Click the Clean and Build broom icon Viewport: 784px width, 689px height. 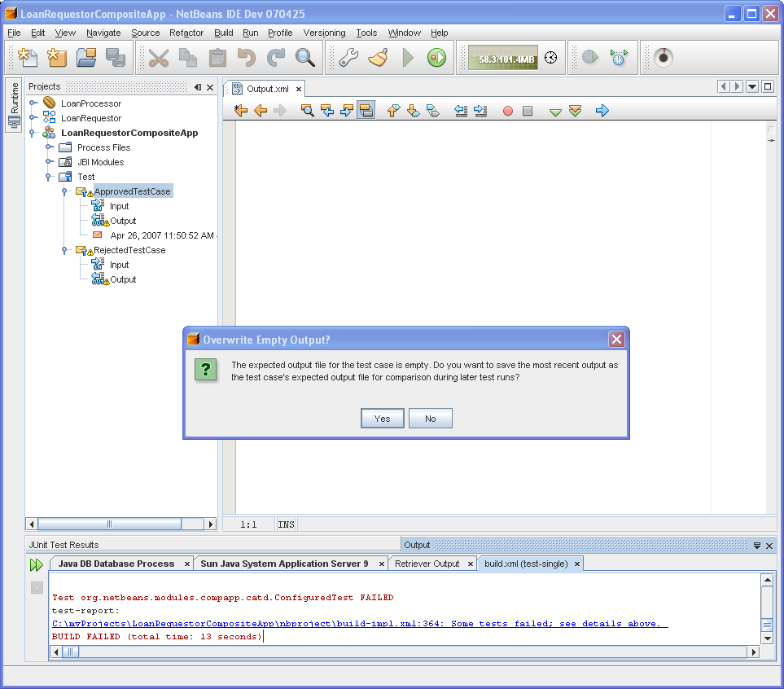[x=378, y=58]
